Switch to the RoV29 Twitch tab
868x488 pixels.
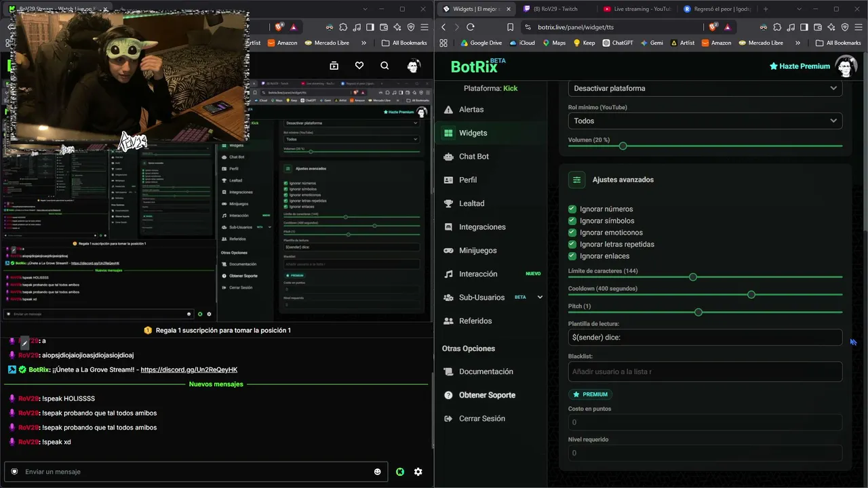tap(556, 9)
